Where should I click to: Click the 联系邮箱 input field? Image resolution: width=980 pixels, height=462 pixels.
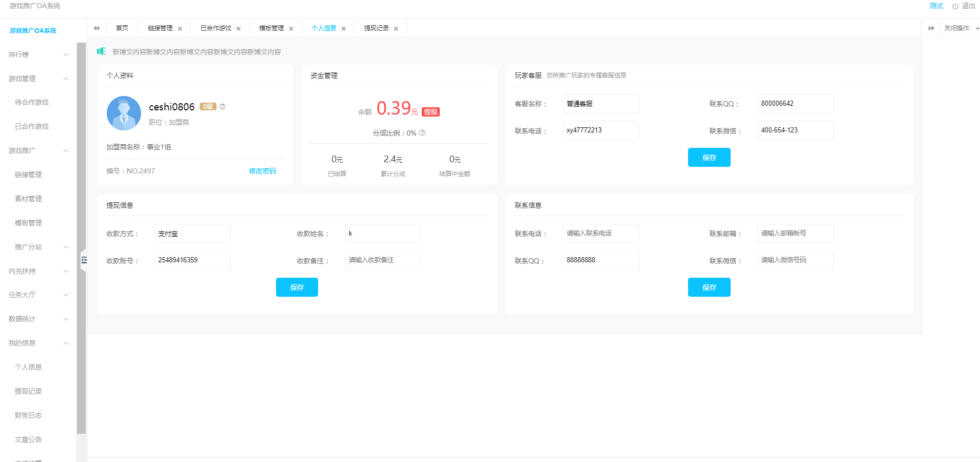pos(795,233)
